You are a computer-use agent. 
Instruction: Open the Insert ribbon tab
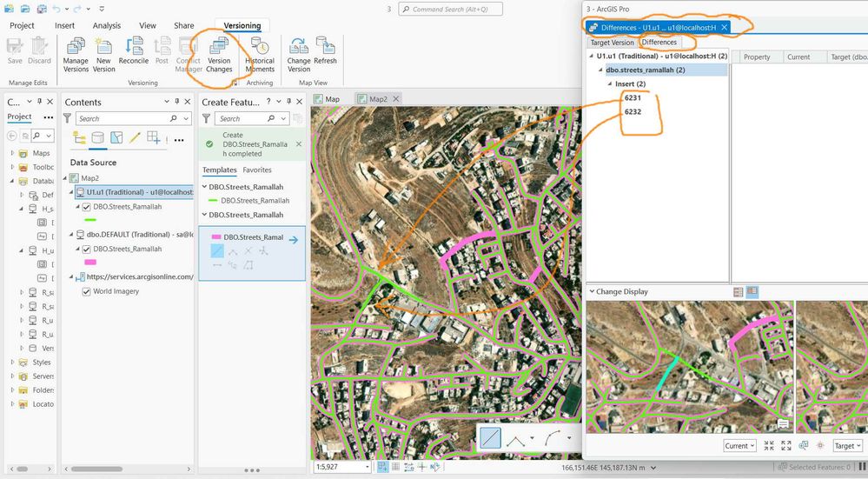tap(65, 25)
